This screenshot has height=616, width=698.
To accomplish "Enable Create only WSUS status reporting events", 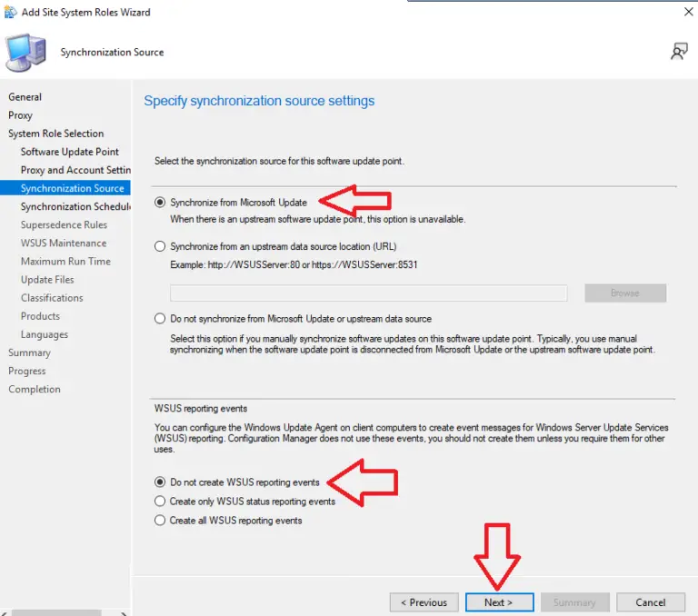I will [161, 502].
